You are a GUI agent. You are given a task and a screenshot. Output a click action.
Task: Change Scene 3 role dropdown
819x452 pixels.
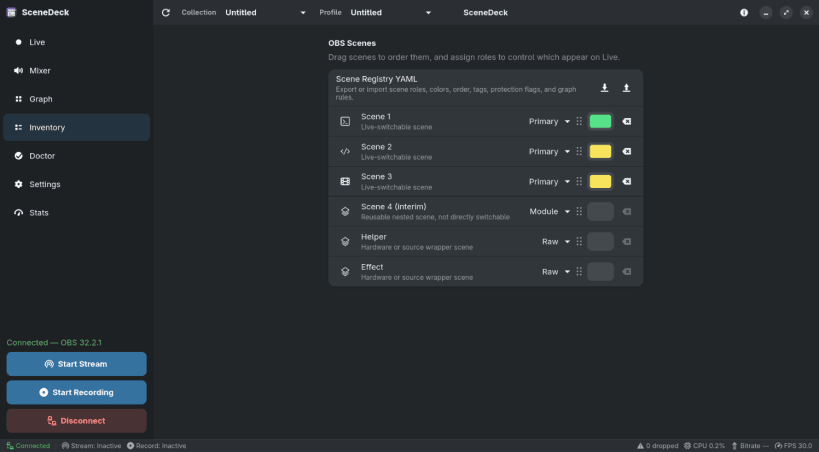[549, 181]
